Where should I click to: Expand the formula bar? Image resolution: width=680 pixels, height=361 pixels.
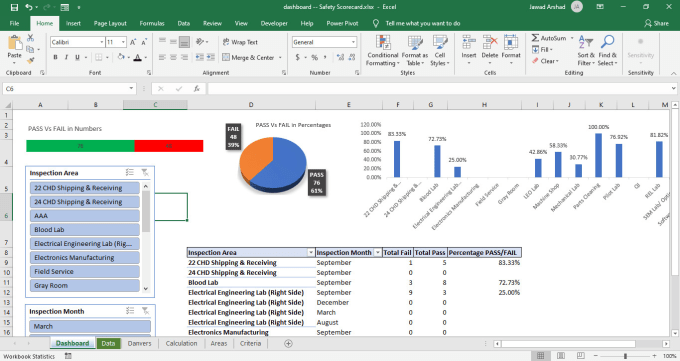click(673, 89)
